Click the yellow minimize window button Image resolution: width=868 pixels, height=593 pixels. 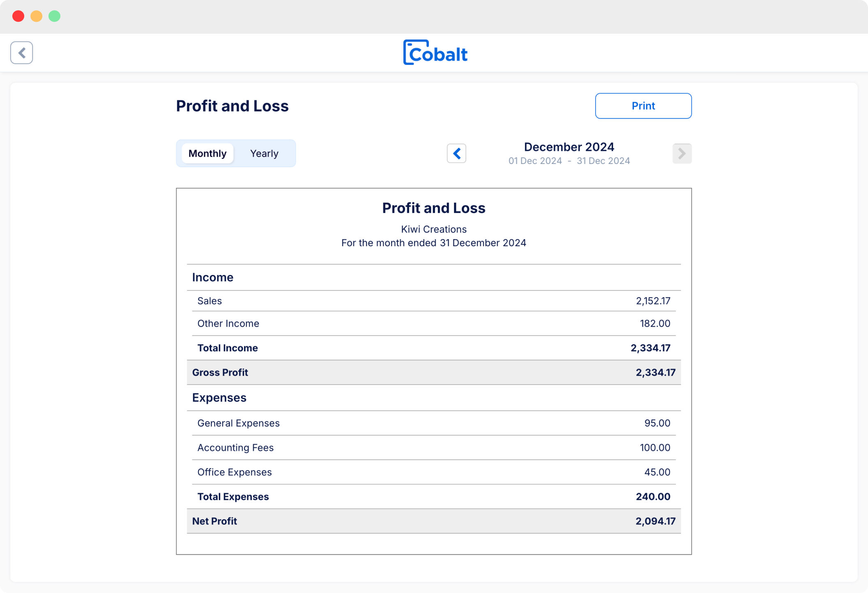36,16
